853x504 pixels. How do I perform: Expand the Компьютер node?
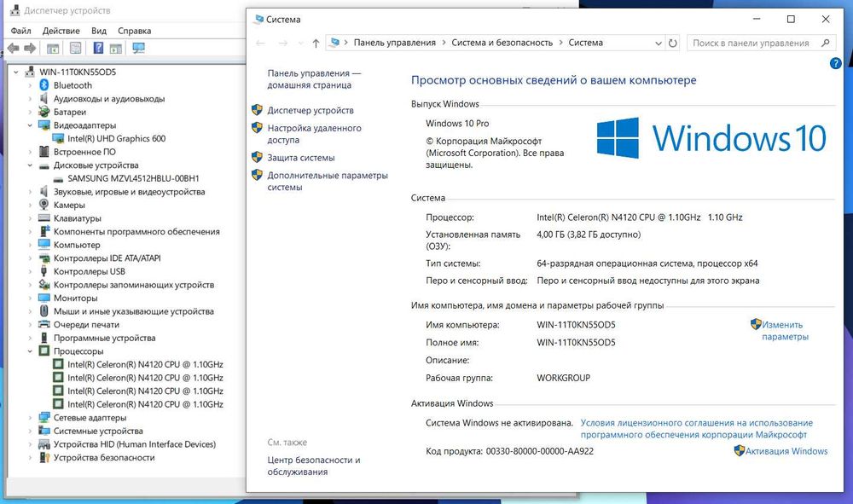coord(30,245)
